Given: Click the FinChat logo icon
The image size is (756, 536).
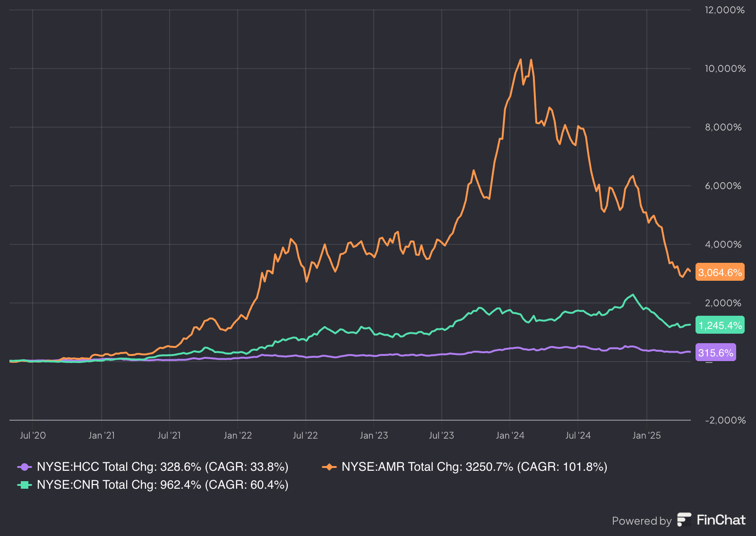Looking at the screenshot, I should pyautogui.click(x=684, y=520).
